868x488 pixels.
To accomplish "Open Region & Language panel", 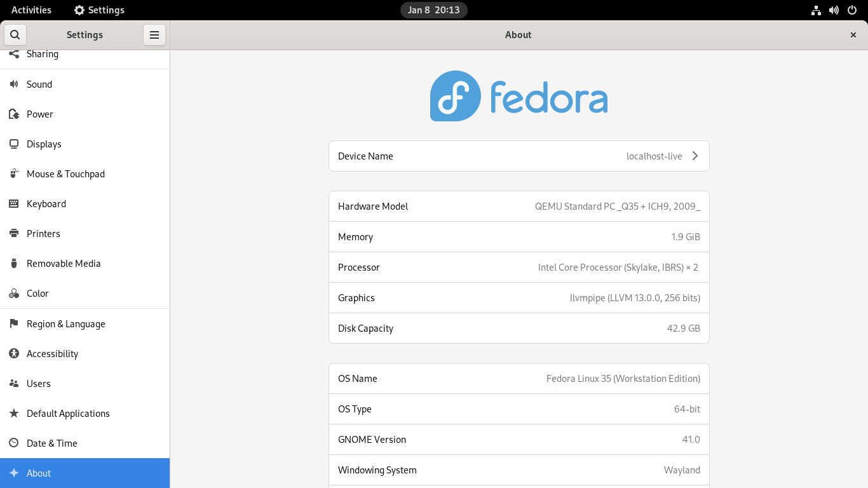I will tap(85, 323).
